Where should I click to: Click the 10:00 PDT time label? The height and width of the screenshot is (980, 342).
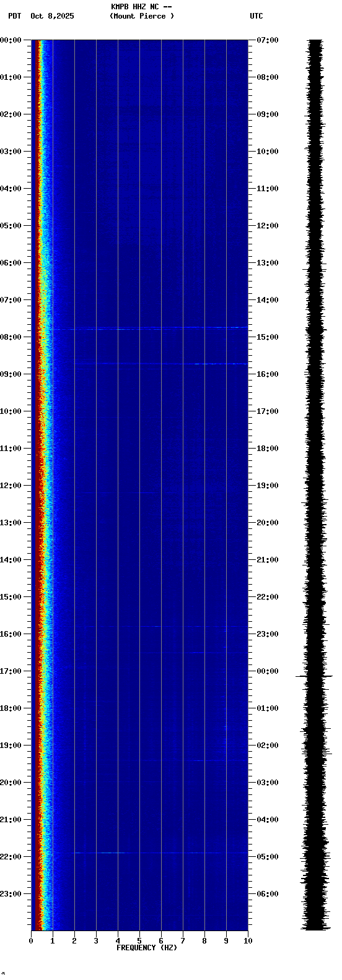click(11, 411)
